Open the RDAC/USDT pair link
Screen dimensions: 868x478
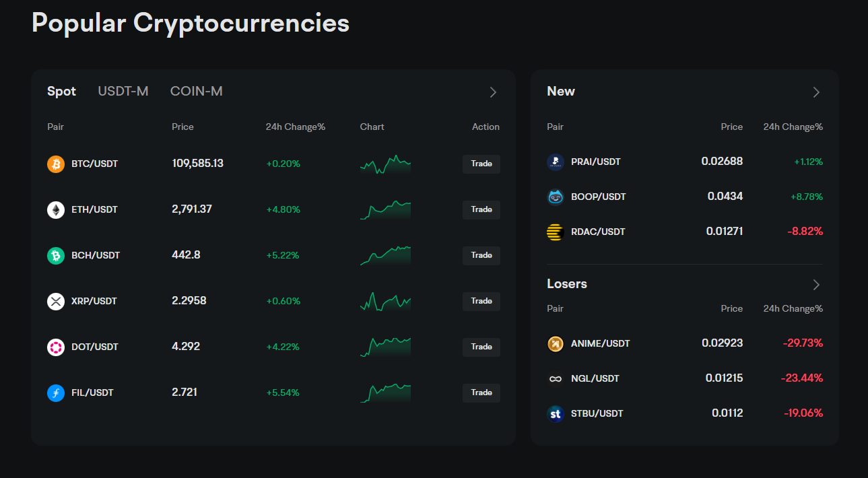tap(598, 232)
